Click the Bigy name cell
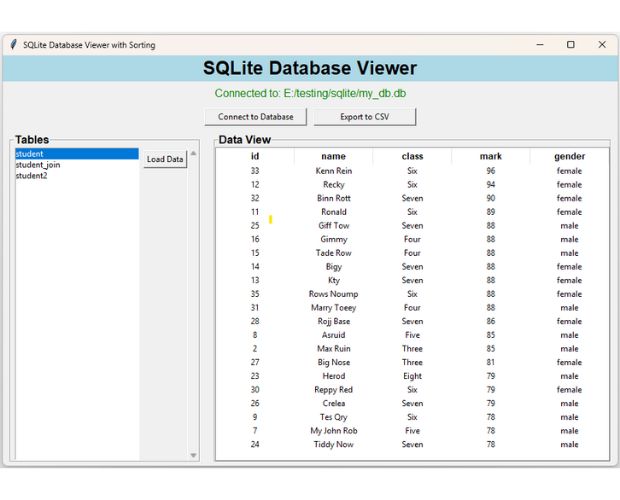 [x=333, y=266]
